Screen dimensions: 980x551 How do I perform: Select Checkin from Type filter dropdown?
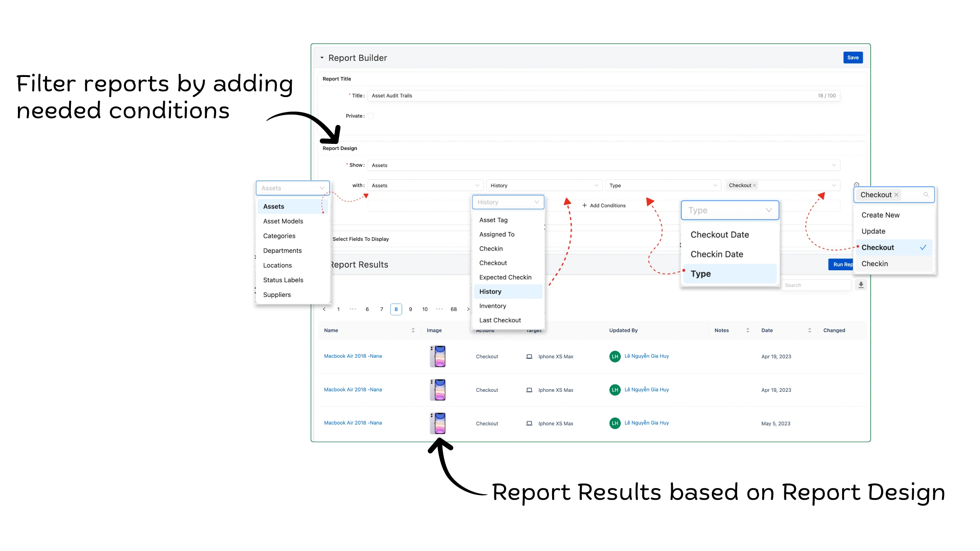point(875,263)
